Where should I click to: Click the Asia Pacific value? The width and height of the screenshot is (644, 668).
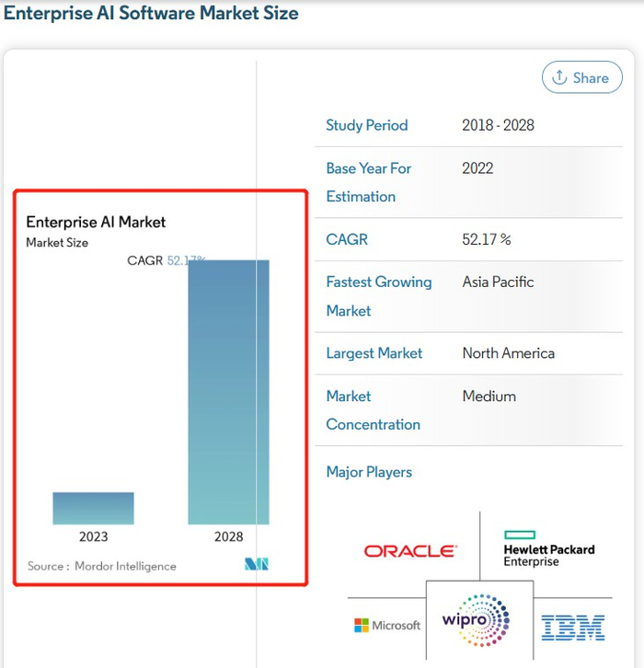(498, 282)
